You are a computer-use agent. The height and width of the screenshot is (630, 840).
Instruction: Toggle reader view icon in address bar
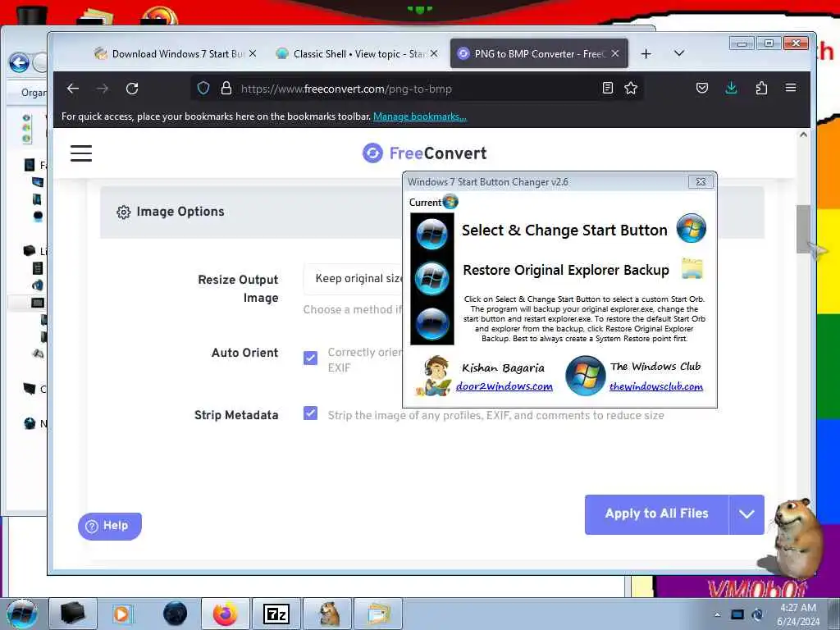point(608,88)
